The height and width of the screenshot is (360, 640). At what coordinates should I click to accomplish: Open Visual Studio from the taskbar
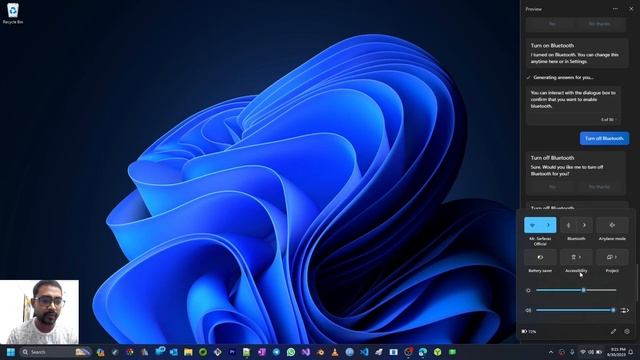(305, 352)
